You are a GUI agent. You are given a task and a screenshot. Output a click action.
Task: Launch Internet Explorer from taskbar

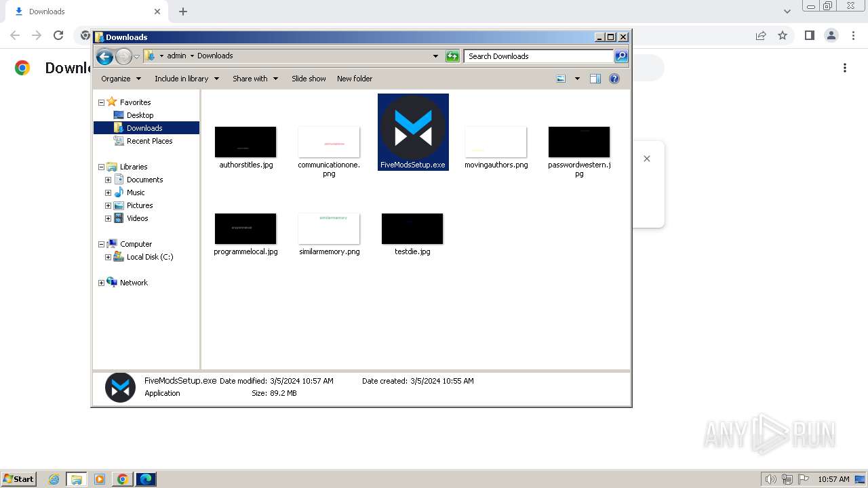[54, 479]
